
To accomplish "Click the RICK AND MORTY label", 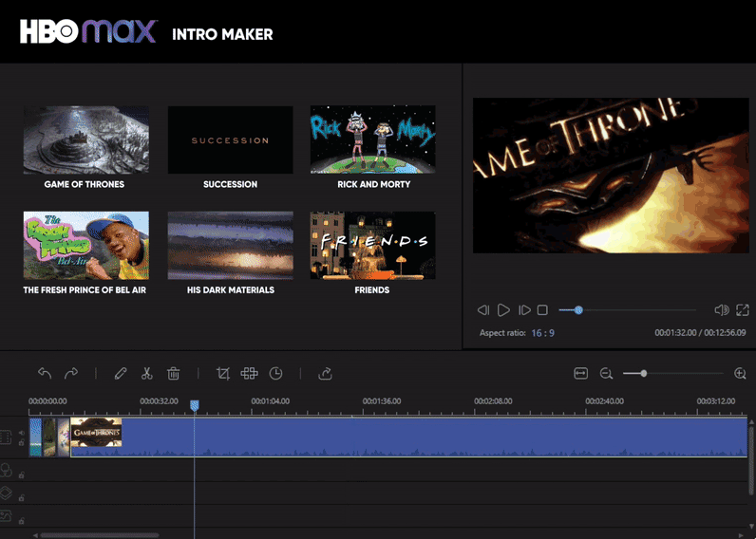I will (x=373, y=184).
